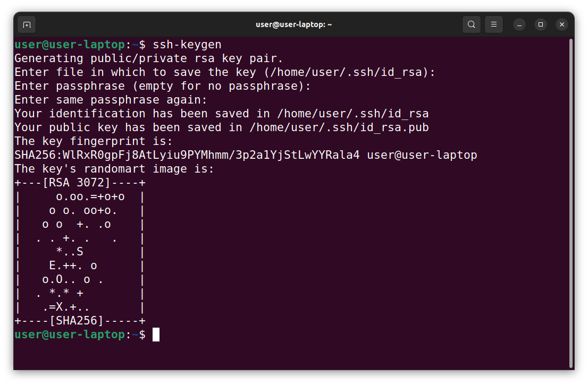Click the "Generating public/private rsa key pair" line

coord(149,58)
